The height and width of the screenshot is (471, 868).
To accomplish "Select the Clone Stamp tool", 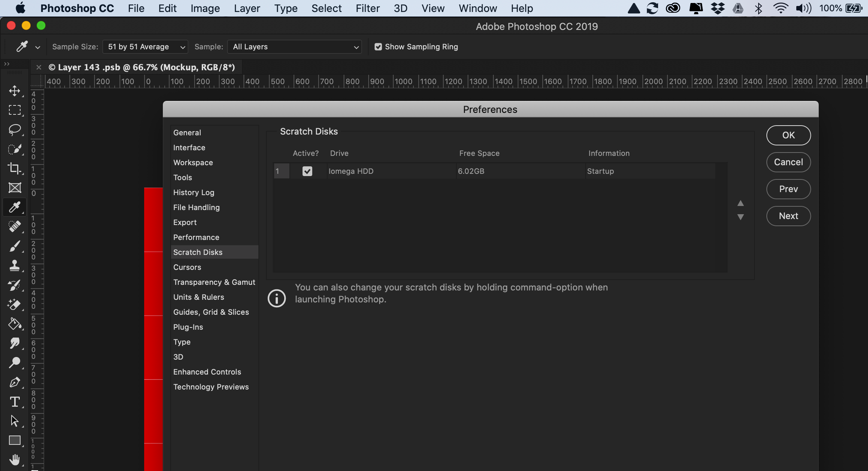I will (15, 265).
